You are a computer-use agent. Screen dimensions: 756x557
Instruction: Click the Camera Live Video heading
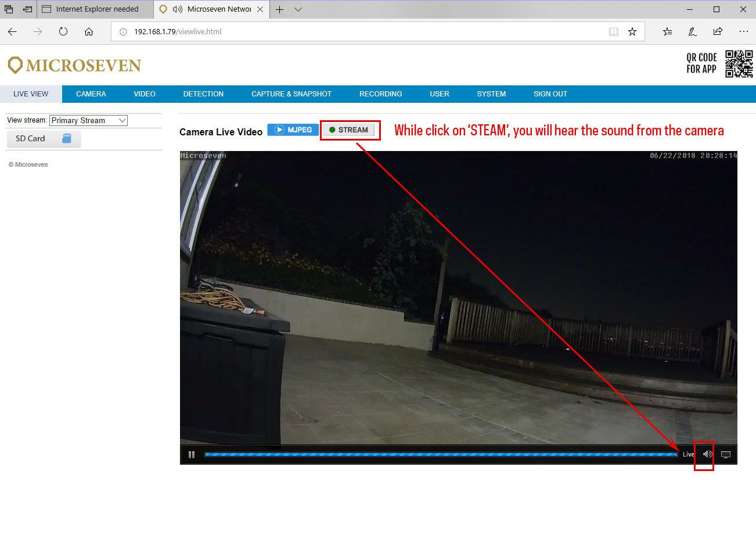point(221,132)
